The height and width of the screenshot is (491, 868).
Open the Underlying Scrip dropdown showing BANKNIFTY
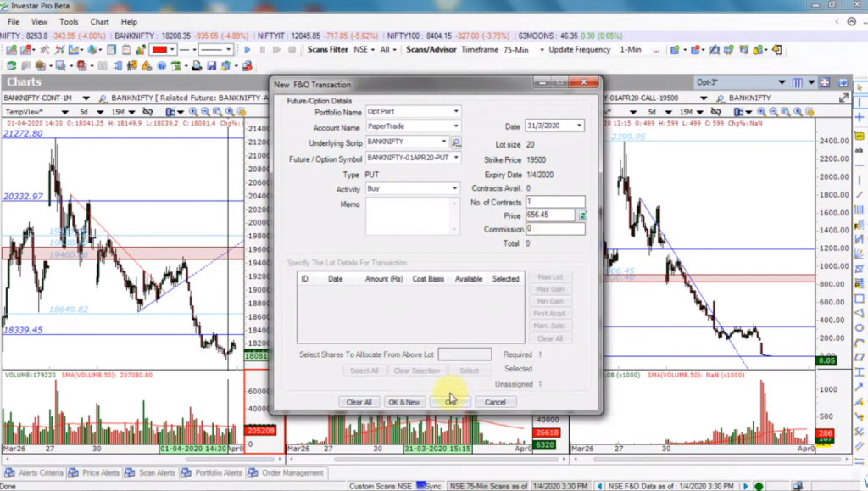coord(443,142)
